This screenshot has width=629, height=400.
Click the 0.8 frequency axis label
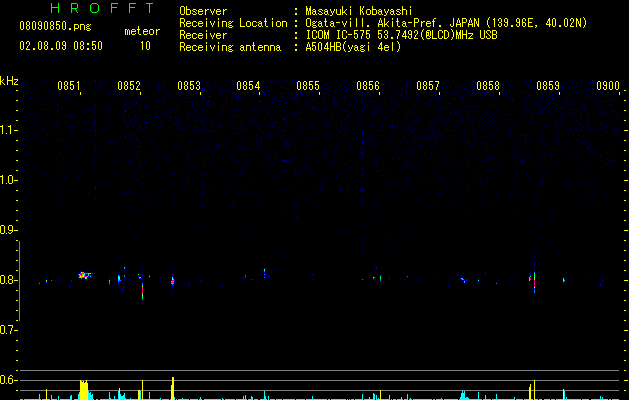pyautogui.click(x=8, y=280)
